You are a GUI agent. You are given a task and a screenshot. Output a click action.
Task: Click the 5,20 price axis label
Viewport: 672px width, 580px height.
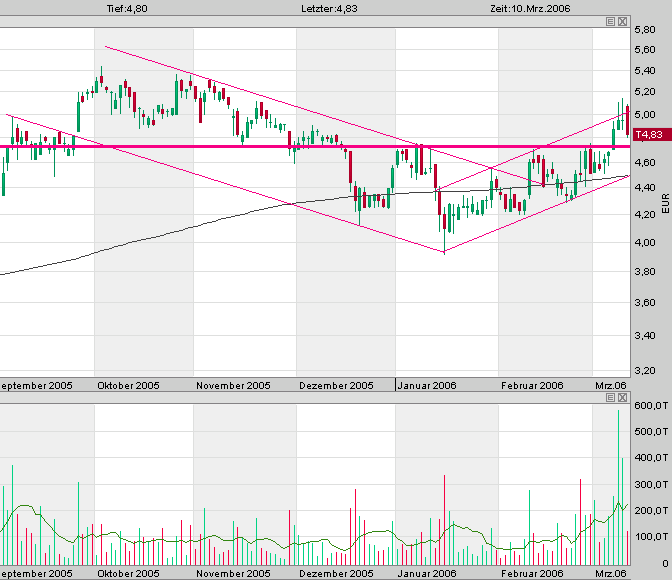(645, 92)
